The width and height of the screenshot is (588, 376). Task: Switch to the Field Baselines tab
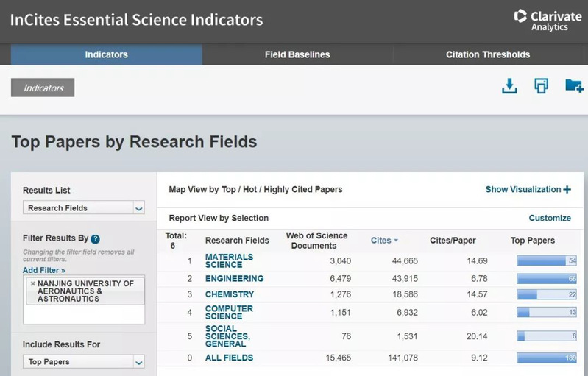pos(297,54)
